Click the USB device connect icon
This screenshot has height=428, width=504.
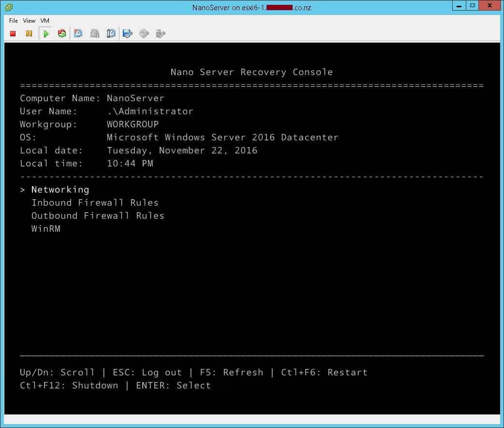tap(161, 33)
